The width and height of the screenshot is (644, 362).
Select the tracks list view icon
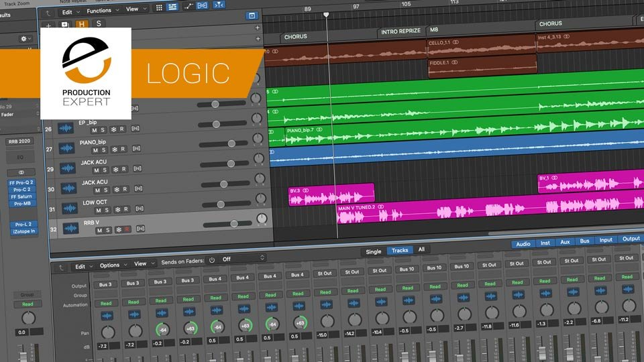(x=172, y=7)
